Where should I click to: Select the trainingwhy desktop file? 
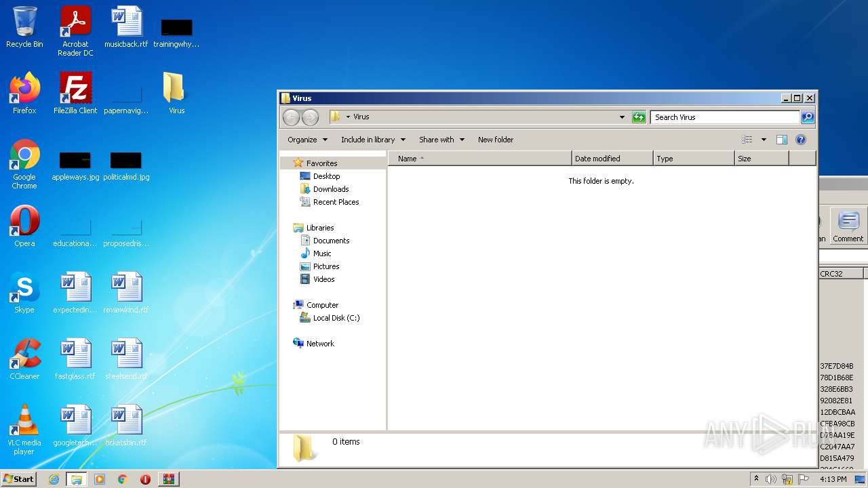coord(176,33)
